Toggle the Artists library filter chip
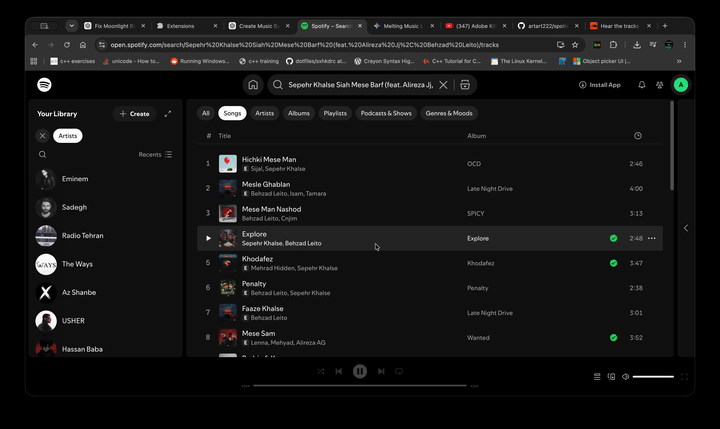Image resolution: width=720 pixels, height=429 pixels. pos(68,135)
